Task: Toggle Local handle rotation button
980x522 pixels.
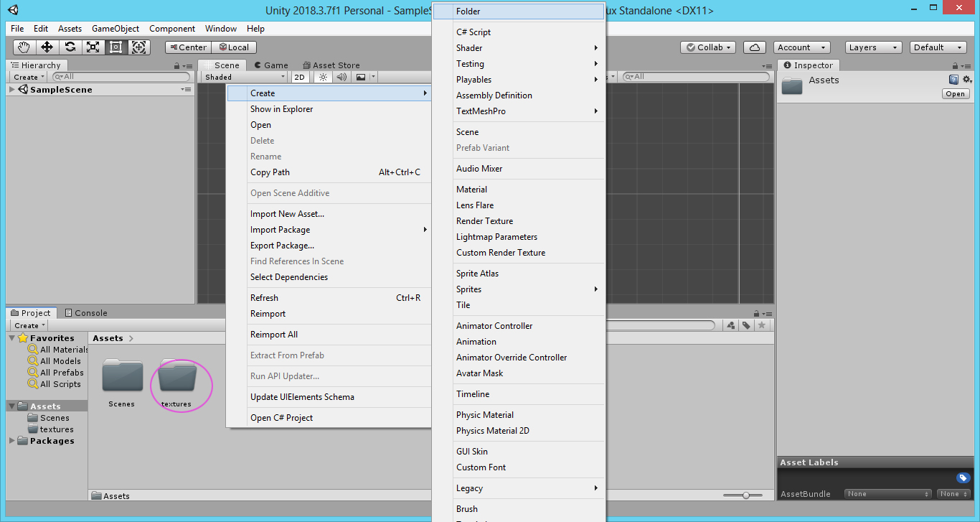Action: pyautogui.click(x=234, y=47)
